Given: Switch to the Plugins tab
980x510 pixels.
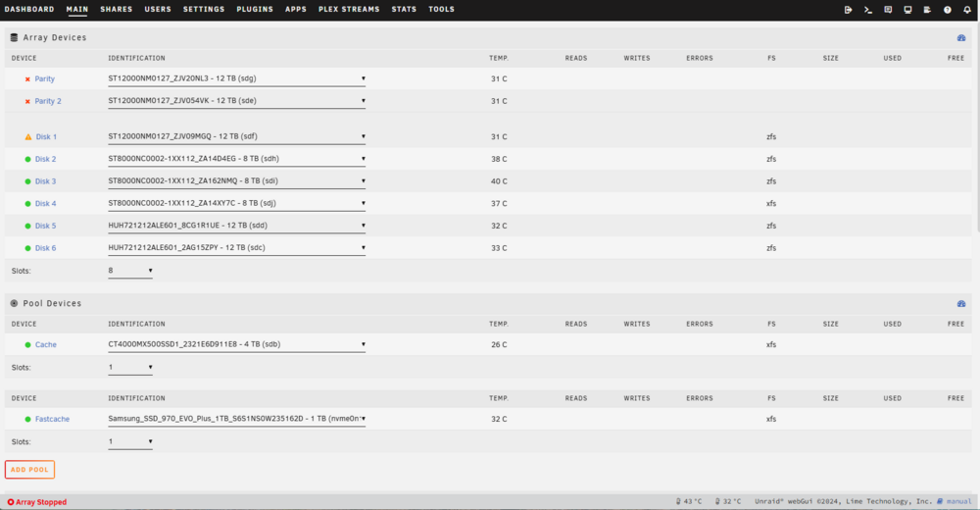Looking at the screenshot, I should pyautogui.click(x=255, y=10).
